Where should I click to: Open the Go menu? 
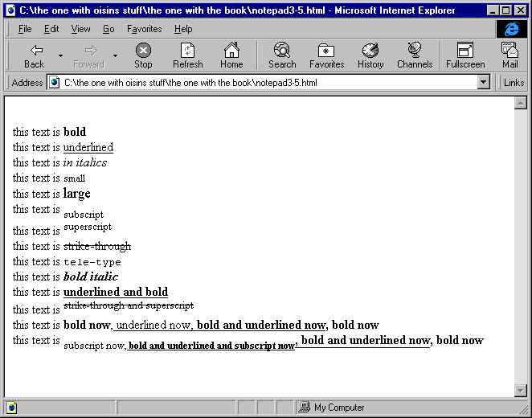point(108,29)
